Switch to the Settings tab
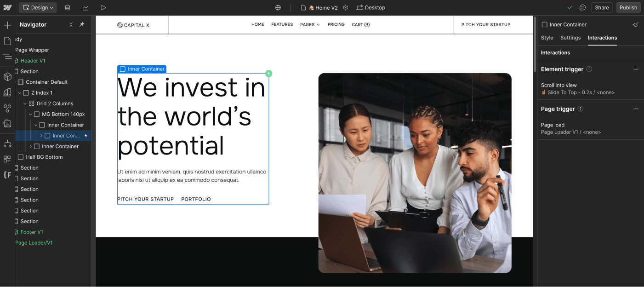Image resolution: width=644 pixels, height=287 pixels. point(570,38)
